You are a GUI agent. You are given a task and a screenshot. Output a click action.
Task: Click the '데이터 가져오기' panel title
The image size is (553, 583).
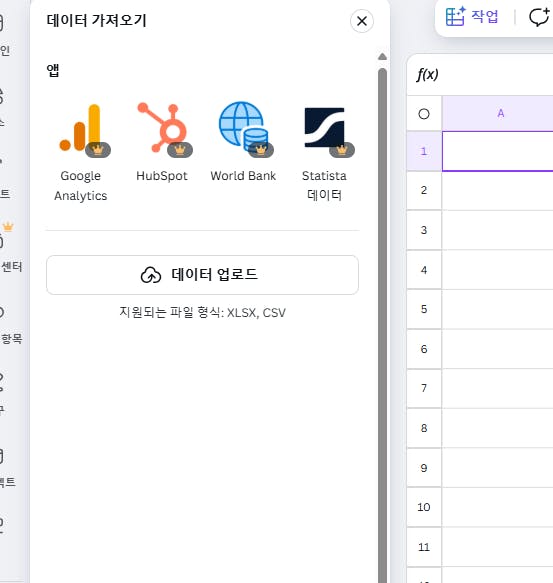(x=97, y=20)
